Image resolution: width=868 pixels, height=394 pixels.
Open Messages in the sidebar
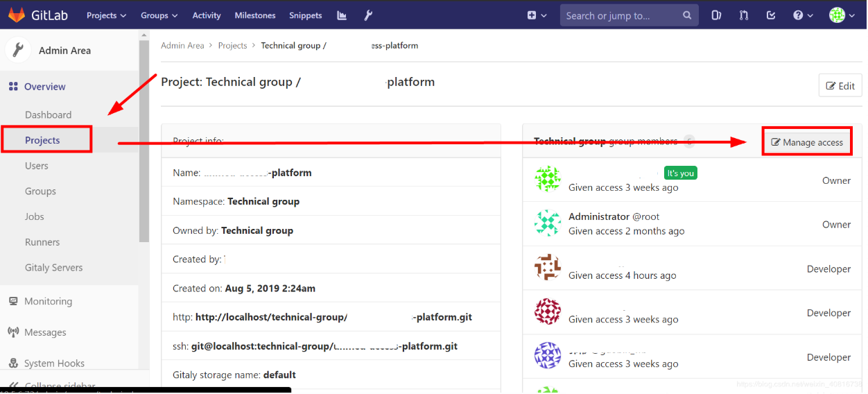45,332
